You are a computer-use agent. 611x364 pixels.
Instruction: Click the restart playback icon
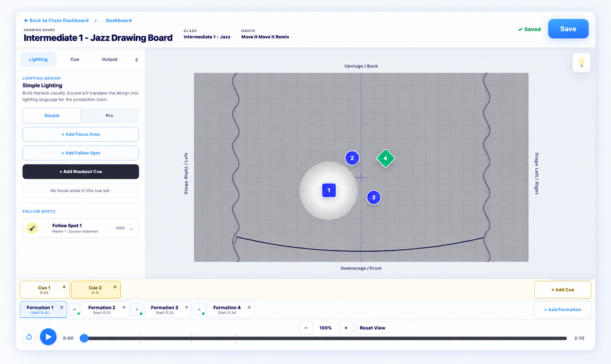coord(29,337)
